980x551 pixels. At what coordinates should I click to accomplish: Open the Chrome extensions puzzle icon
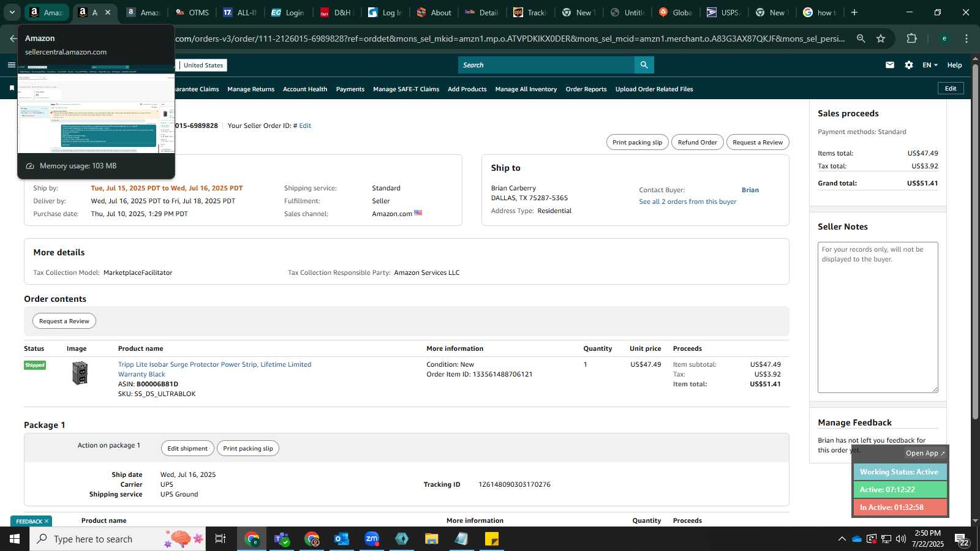click(911, 39)
